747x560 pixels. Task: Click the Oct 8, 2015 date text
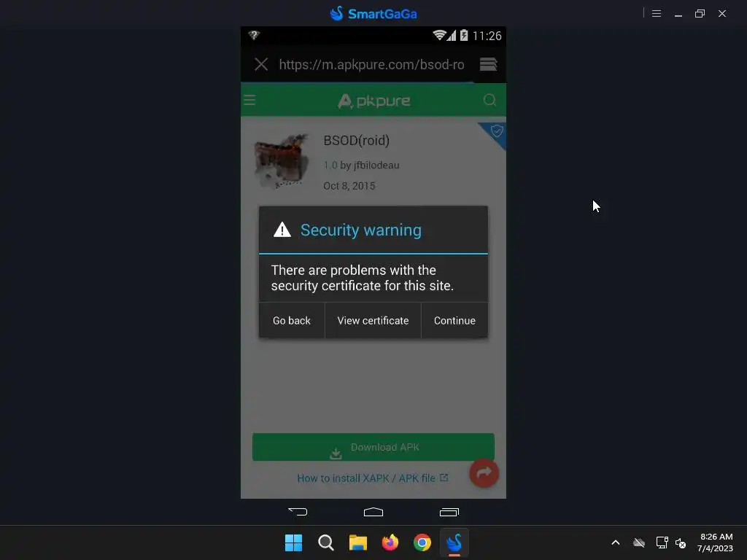[x=349, y=186]
